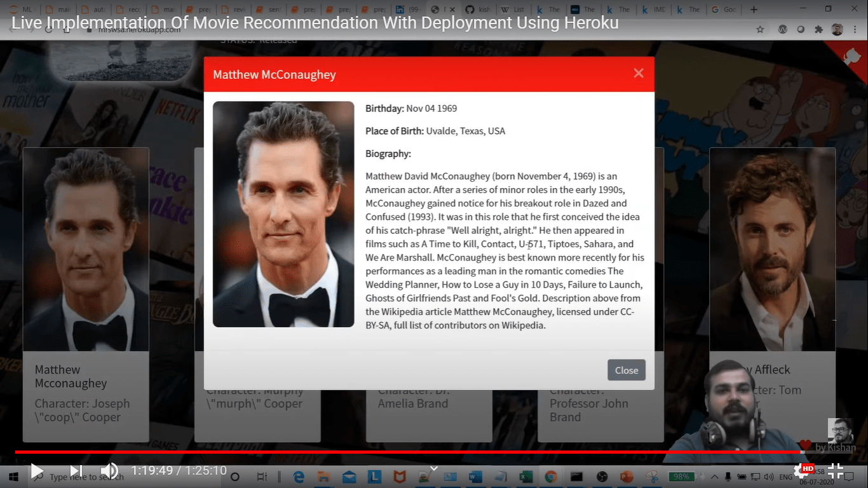This screenshot has width=868, height=488.
Task: Open the video settings gear
Action: pos(801,471)
